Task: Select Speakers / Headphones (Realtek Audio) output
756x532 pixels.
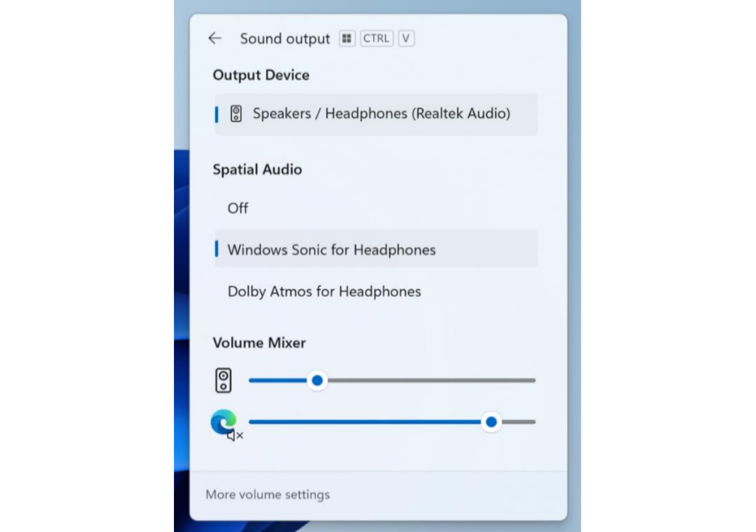Action: [x=376, y=114]
